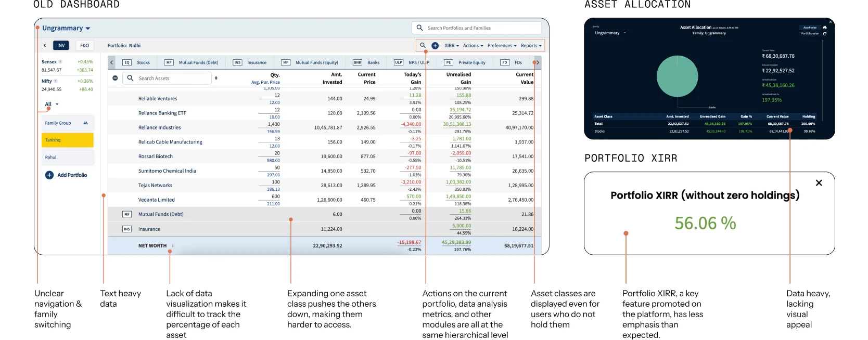The height and width of the screenshot is (340, 868).
Task: Click the BNK icon on Banks tab
Action: click(x=358, y=62)
